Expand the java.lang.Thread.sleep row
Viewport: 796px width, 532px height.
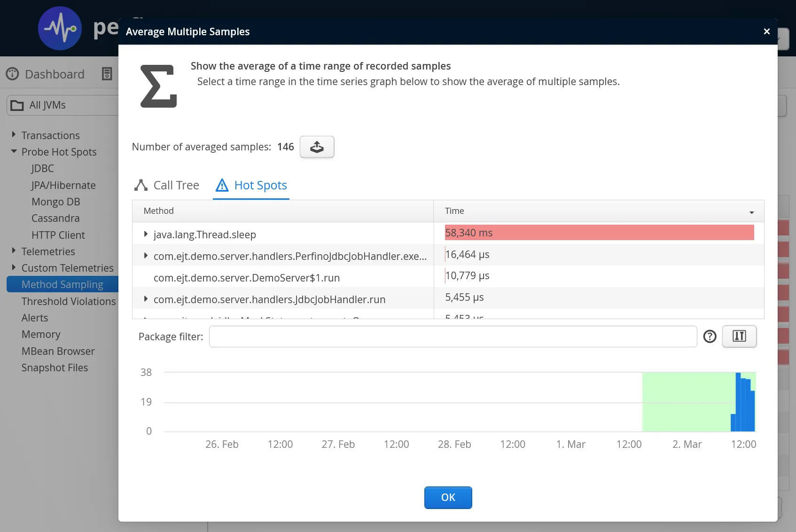(x=146, y=234)
